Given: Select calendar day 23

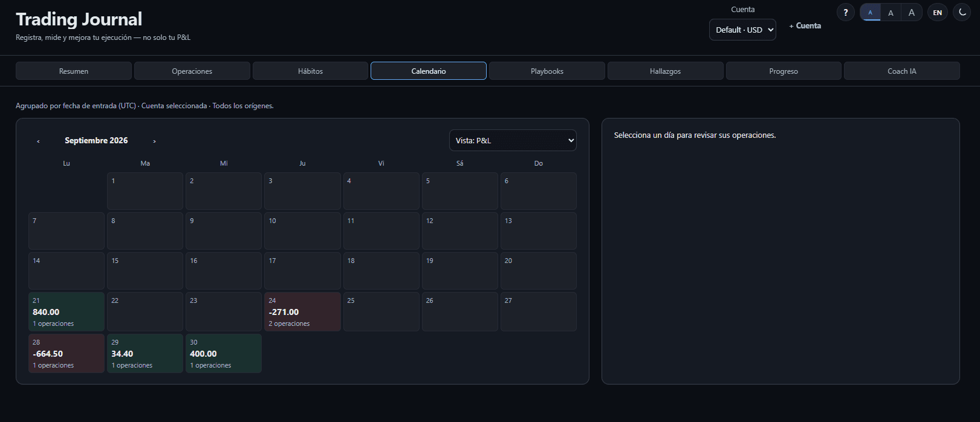Looking at the screenshot, I should (224, 312).
